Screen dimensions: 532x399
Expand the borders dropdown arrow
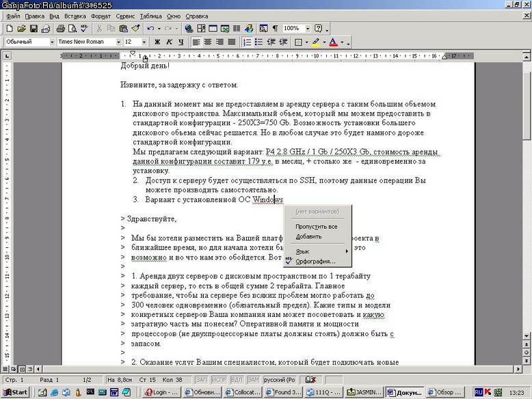(307, 42)
